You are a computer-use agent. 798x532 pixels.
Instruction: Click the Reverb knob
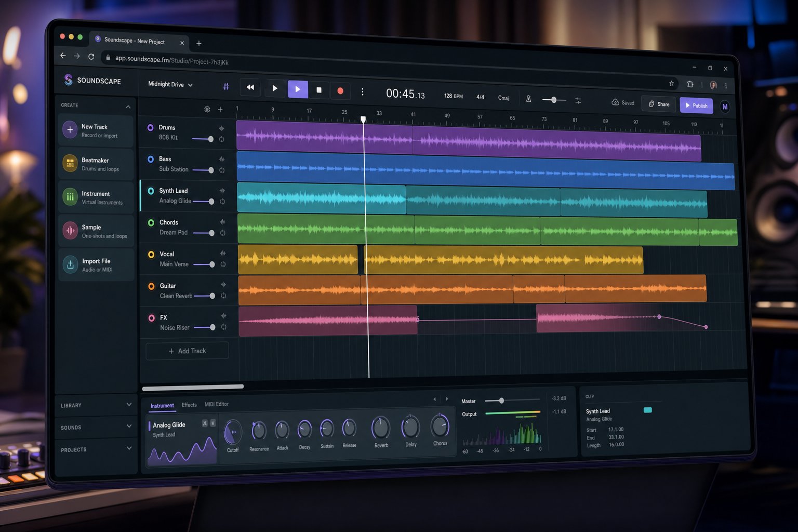click(381, 428)
